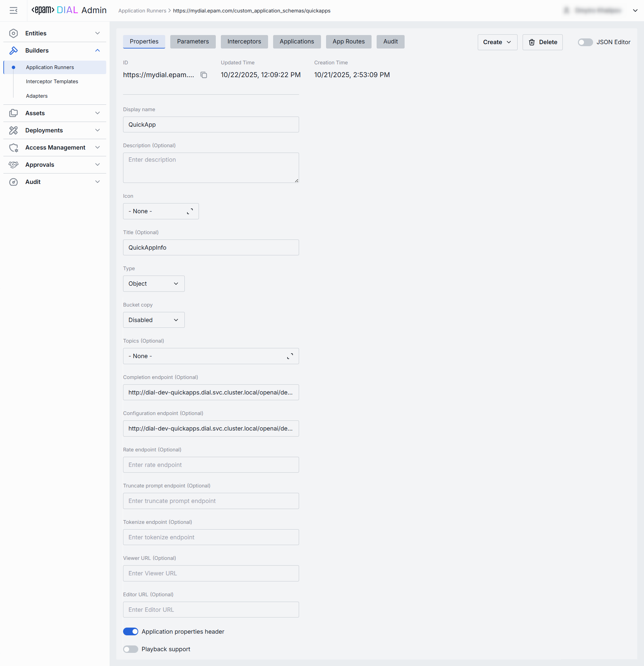Open the Type dropdown showing Object
The width and height of the screenshot is (644, 666).
coord(154,284)
